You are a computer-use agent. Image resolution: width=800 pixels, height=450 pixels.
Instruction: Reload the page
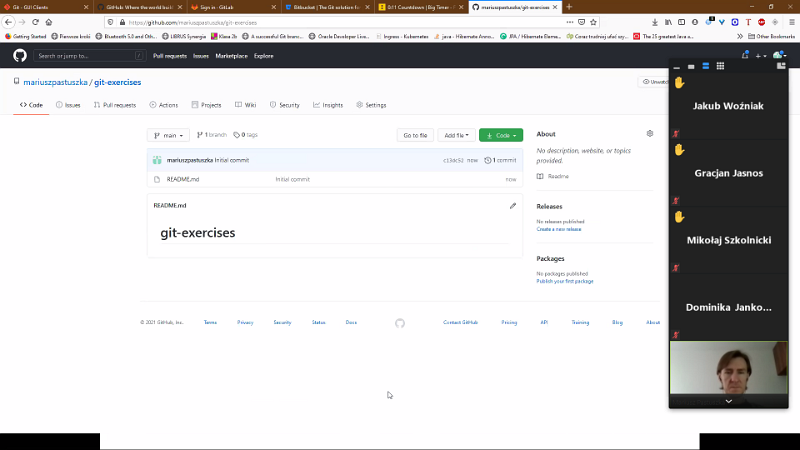coord(35,22)
